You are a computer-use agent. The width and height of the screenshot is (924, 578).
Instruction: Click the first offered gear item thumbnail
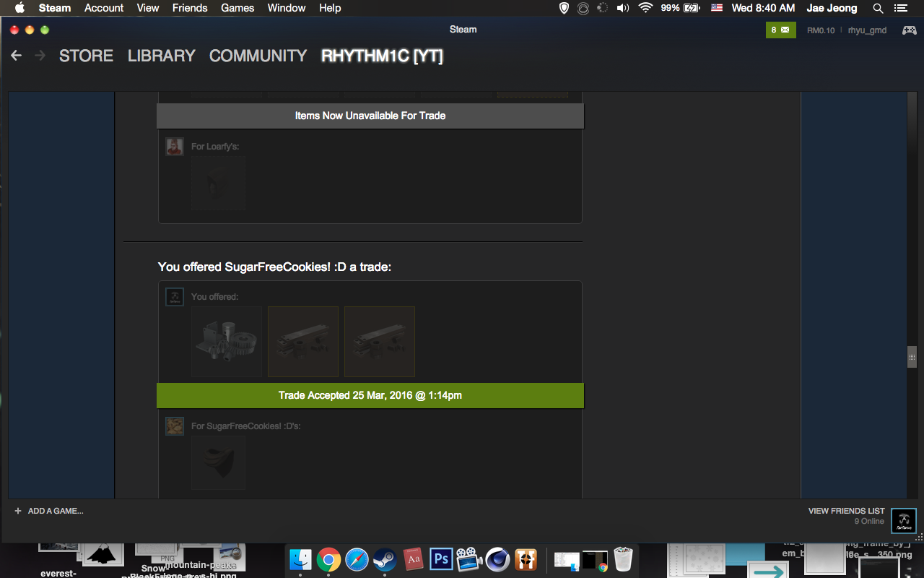click(227, 342)
